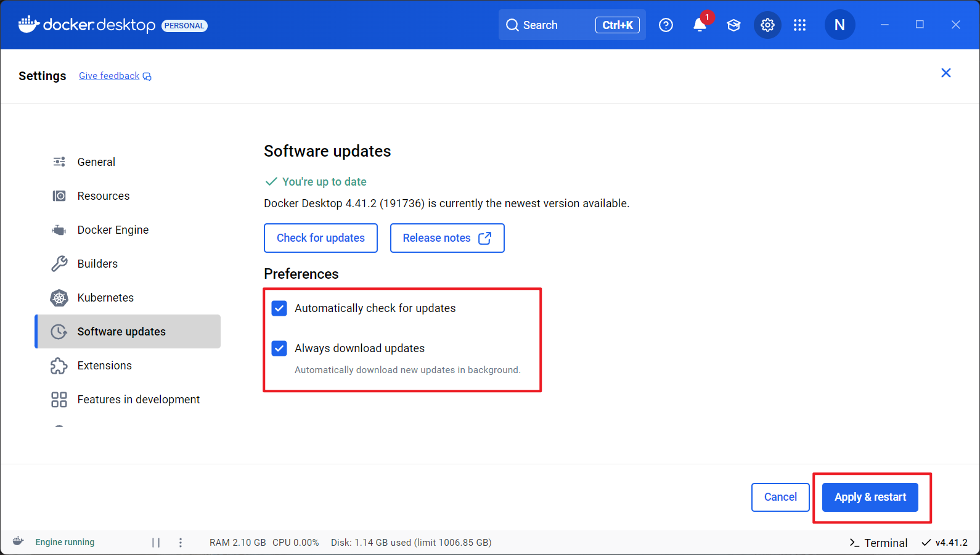
Task: Uncheck Always download updates
Action: coord(279,348)
